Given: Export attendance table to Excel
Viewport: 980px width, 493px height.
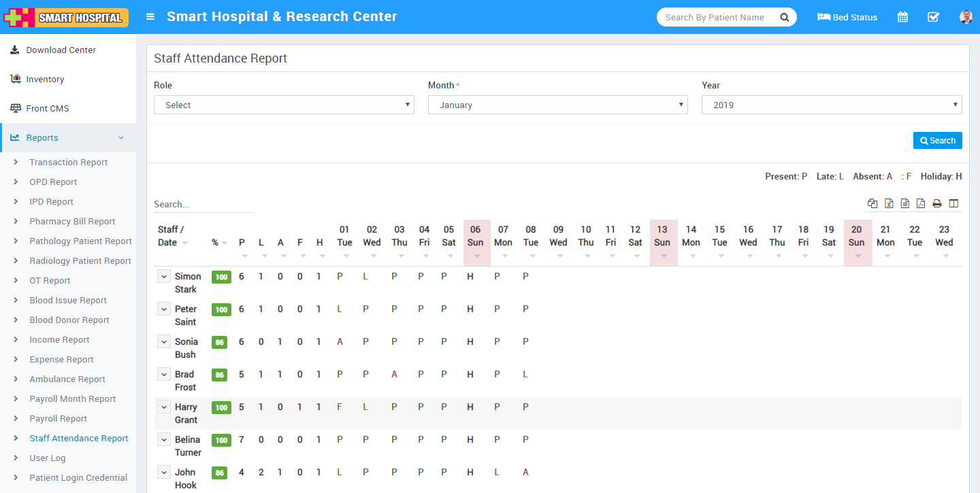Looking at the screenshot, I should (889, 203).
